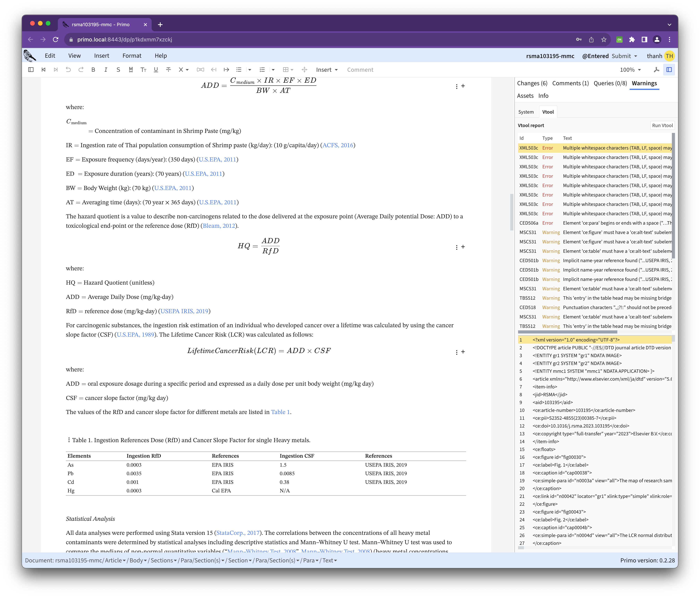Click the Run Vtool button
This screenshot has height=597, width=700.
coord(662,125)
